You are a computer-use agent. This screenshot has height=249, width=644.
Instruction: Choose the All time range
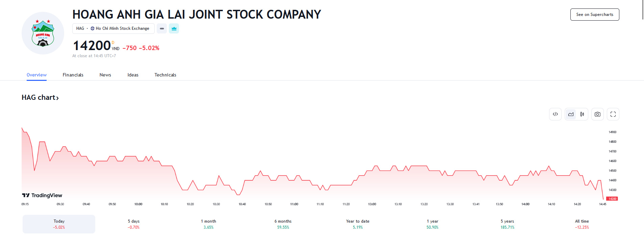point(582,224)
